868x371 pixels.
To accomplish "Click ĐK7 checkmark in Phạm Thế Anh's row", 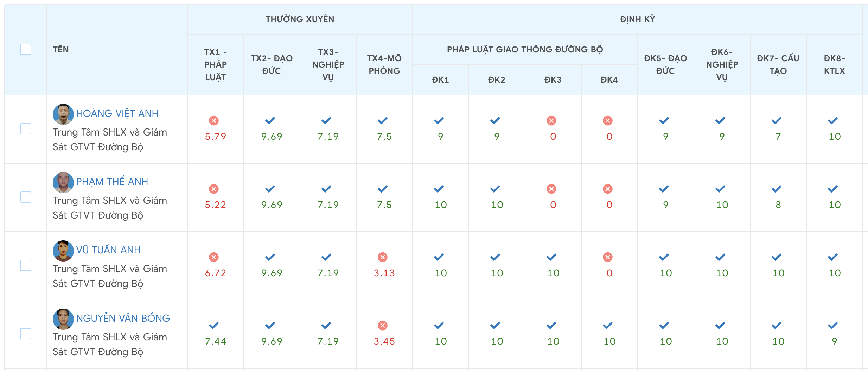I will [x=777, y=189].
